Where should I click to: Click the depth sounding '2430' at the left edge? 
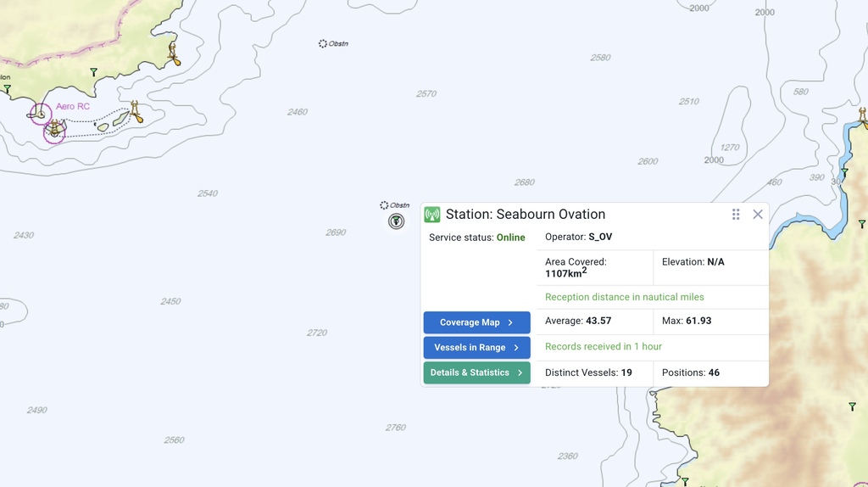(24, 236)
